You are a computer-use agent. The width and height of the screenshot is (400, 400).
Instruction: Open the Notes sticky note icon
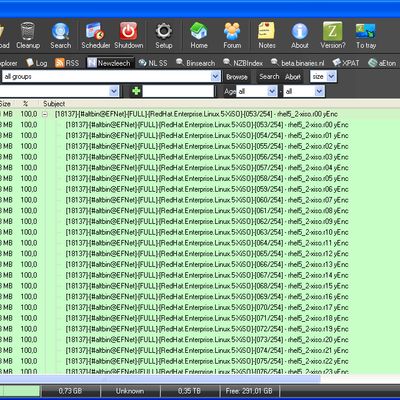(266, 31)
